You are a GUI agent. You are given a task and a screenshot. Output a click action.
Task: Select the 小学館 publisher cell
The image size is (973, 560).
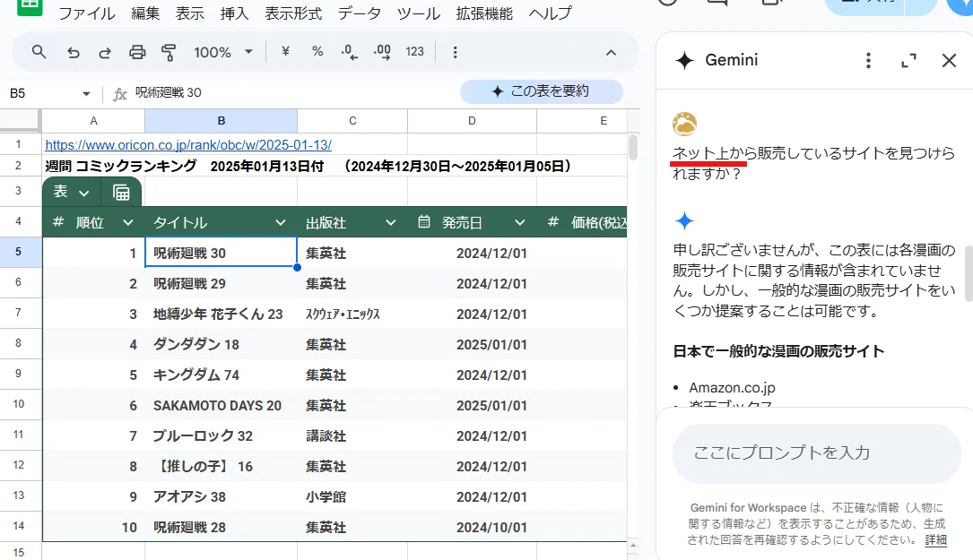coord(352,496)
